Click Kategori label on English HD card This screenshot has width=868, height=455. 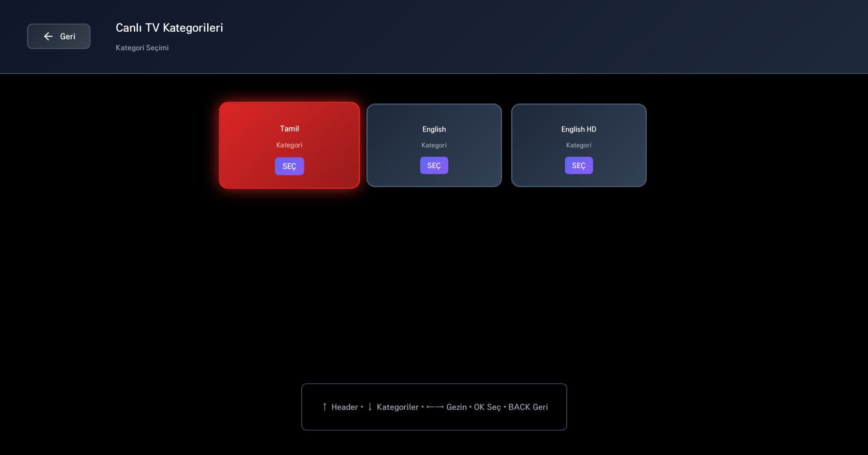(579, 145)
